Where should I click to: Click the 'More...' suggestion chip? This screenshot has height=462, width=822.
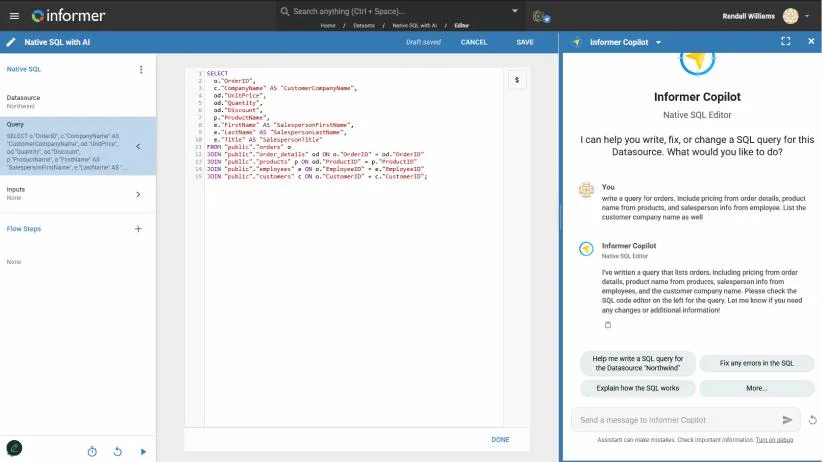pos(756,388)
